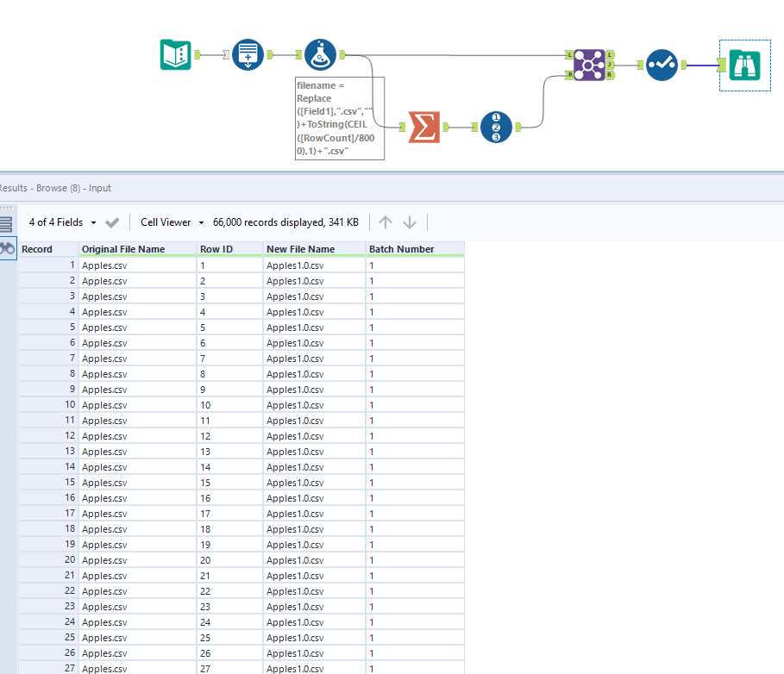
Task: Open the Browse tool showing binoculars
Action: [743, 65]
